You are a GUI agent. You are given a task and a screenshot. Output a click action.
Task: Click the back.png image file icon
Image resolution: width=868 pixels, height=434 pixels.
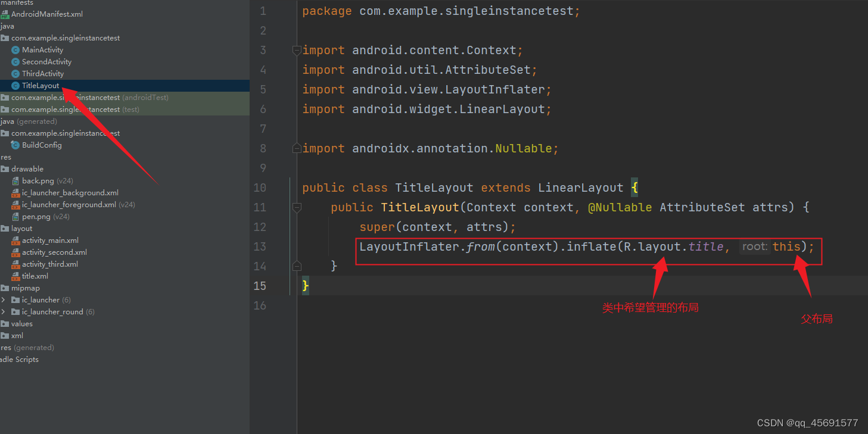click(x=15, y=181)
